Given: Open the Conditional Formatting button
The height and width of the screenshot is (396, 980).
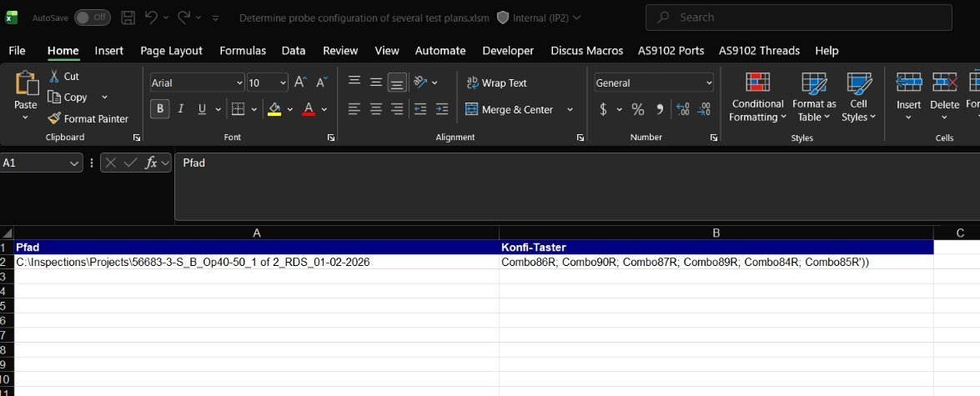Looking at the screenshot, I should tap(757, 98).
